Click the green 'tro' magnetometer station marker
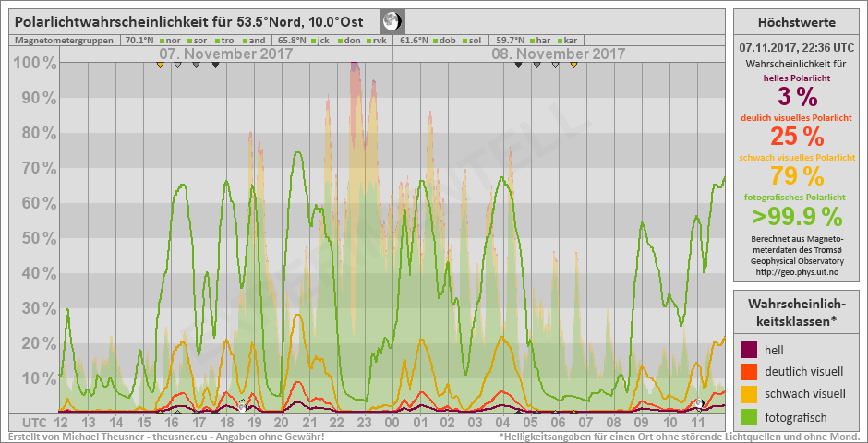The image size is (868, 443). pyautogui.click(x=216, y=41)
